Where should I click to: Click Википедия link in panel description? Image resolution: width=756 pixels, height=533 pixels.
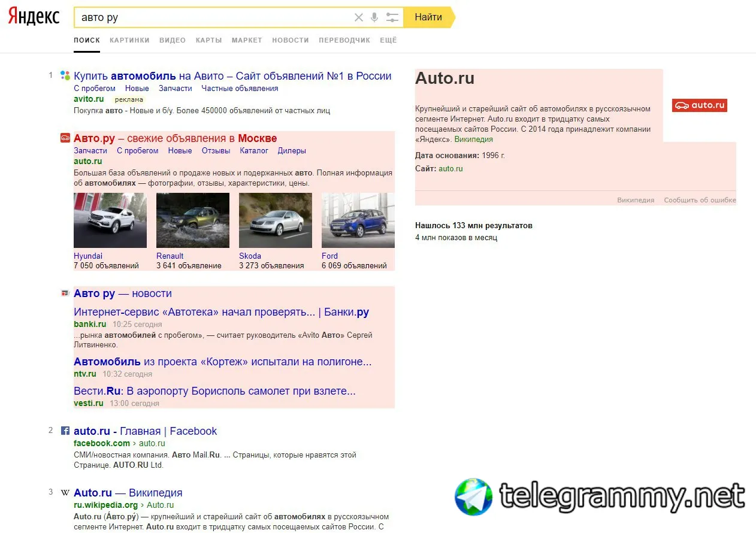pos(473,139)
